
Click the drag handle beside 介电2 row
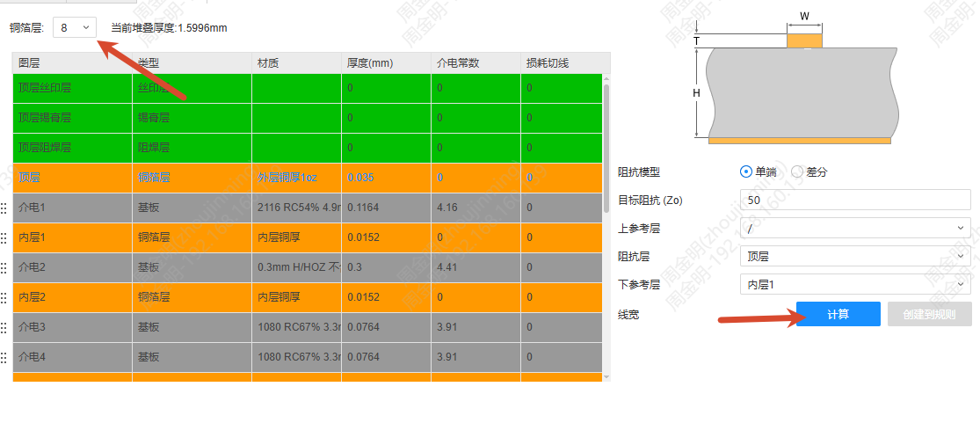4,268
